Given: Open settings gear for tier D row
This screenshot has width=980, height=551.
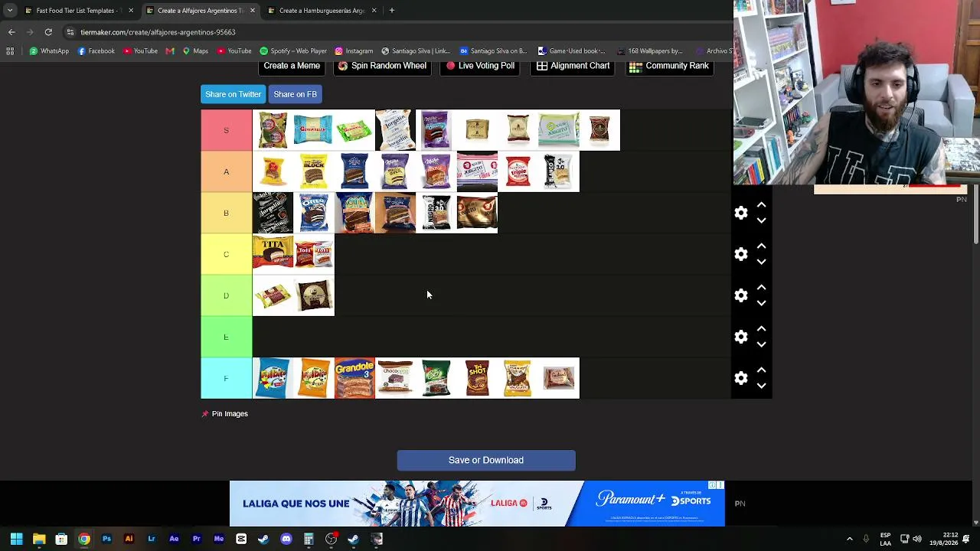Looking at the screenshot, I should 741,295.
